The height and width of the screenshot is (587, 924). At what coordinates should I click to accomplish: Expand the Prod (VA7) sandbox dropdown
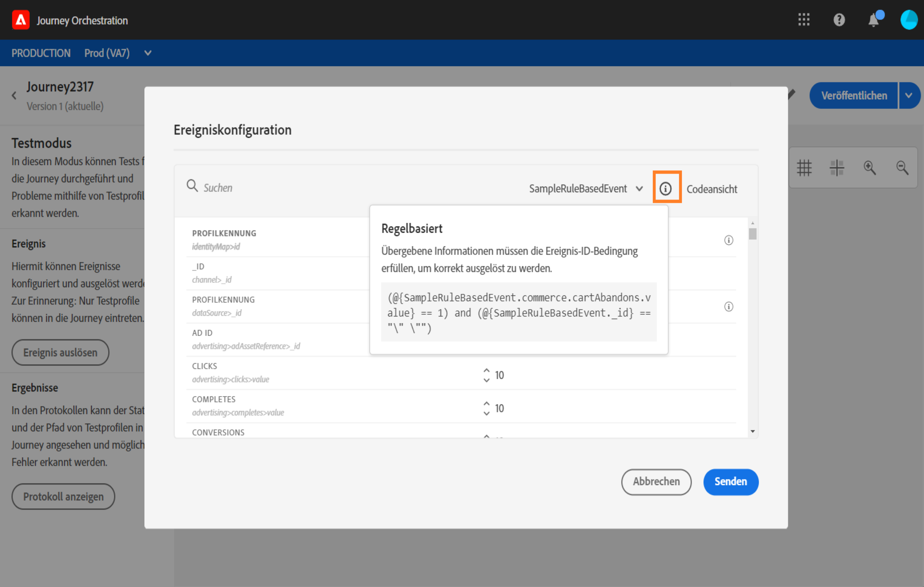click(x=148, y=53)
